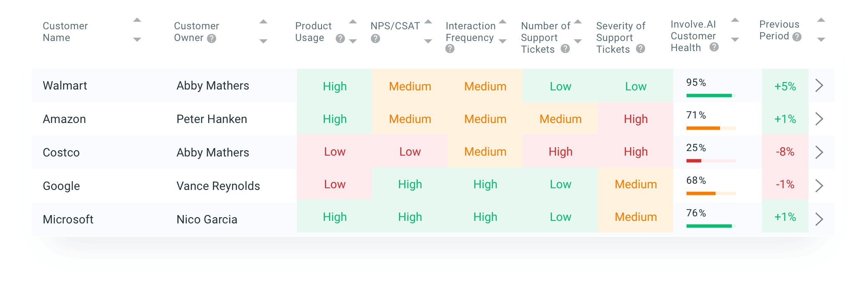This screenshot has height=292, width=868.
Task: Expand Costco row details chevron
Action: point(819,152)
